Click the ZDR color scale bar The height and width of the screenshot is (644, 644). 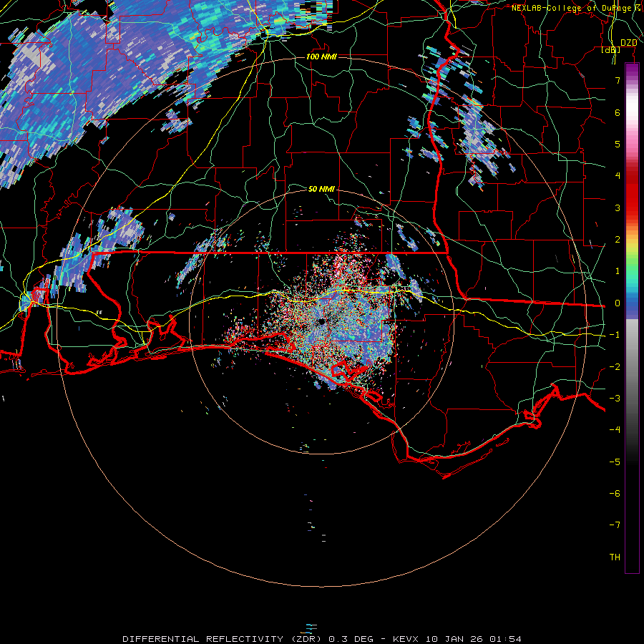[x=632, y=318]
